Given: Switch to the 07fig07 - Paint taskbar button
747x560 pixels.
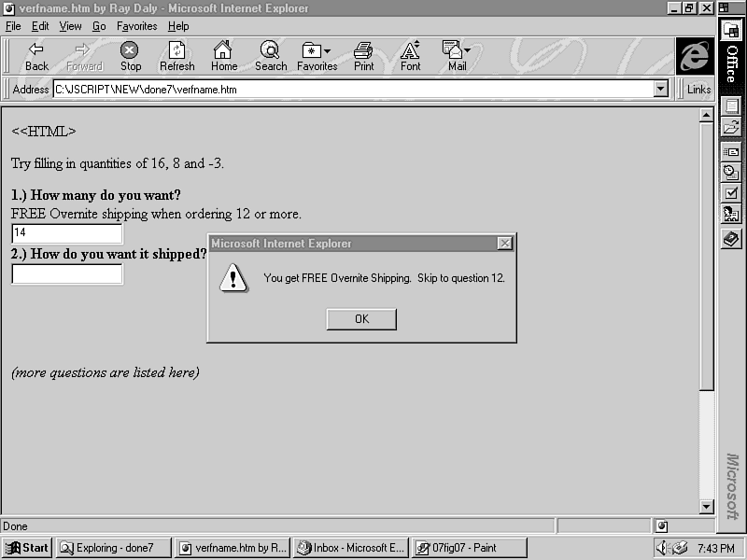Looking at the screenshot, I should 470,548.
